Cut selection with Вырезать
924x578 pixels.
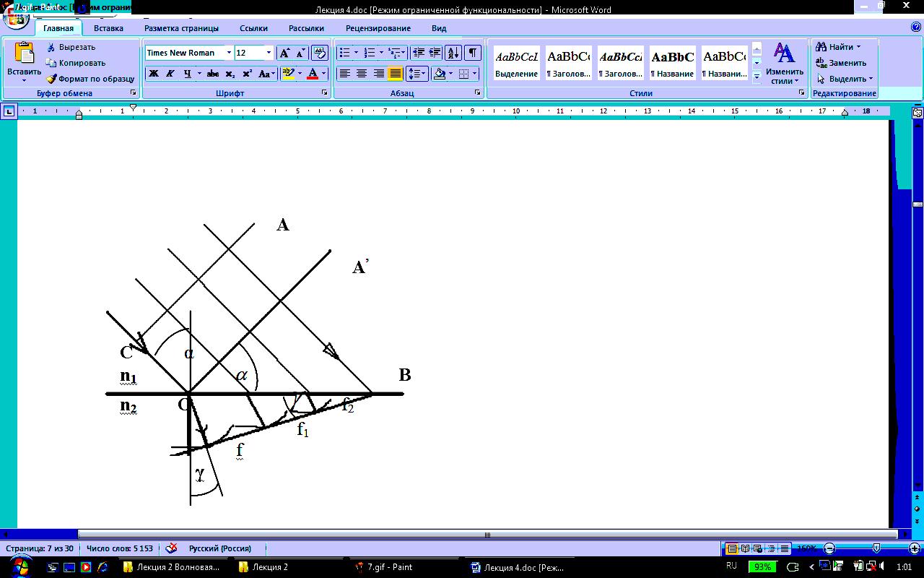pyautogui.click(x=70, y=47)
